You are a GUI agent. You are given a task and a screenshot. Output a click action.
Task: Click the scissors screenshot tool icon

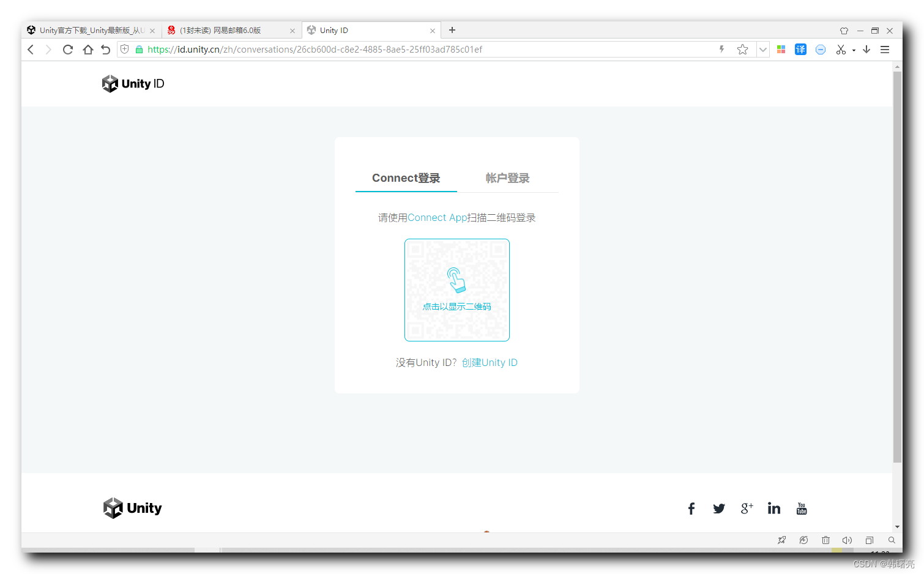coord(841,50)
